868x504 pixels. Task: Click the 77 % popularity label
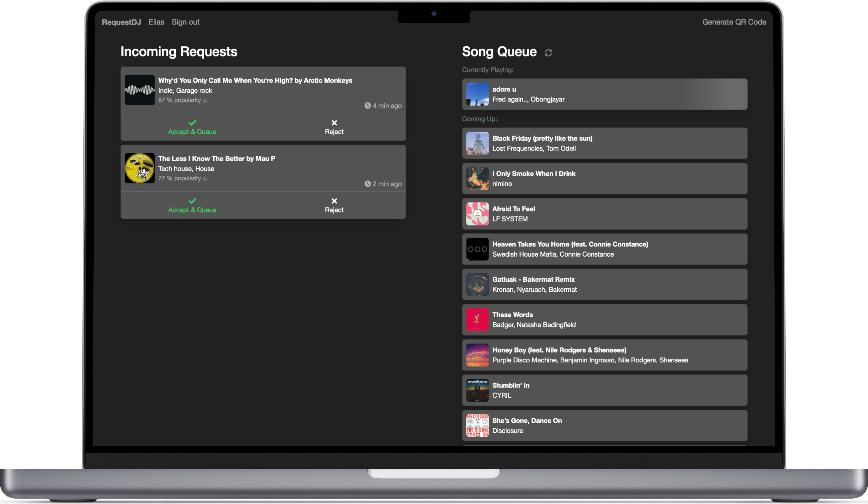[x=180, y=178]
